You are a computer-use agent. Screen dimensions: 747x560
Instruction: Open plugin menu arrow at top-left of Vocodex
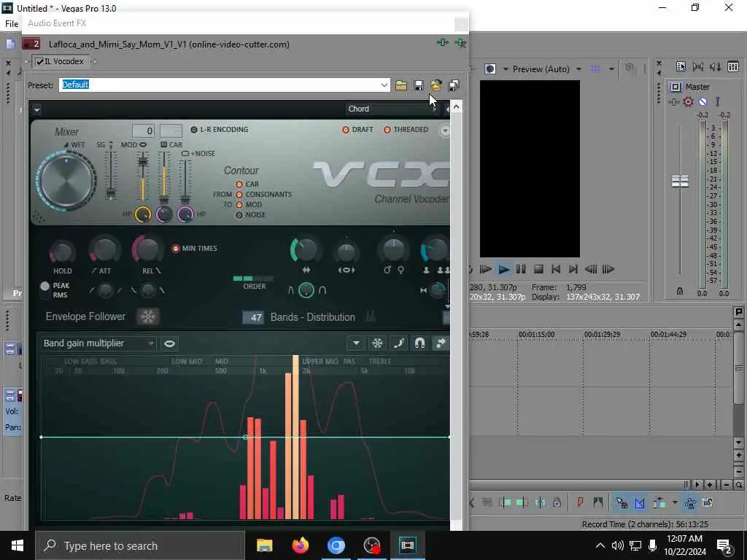pyautogui.click(x=36, y=111)
